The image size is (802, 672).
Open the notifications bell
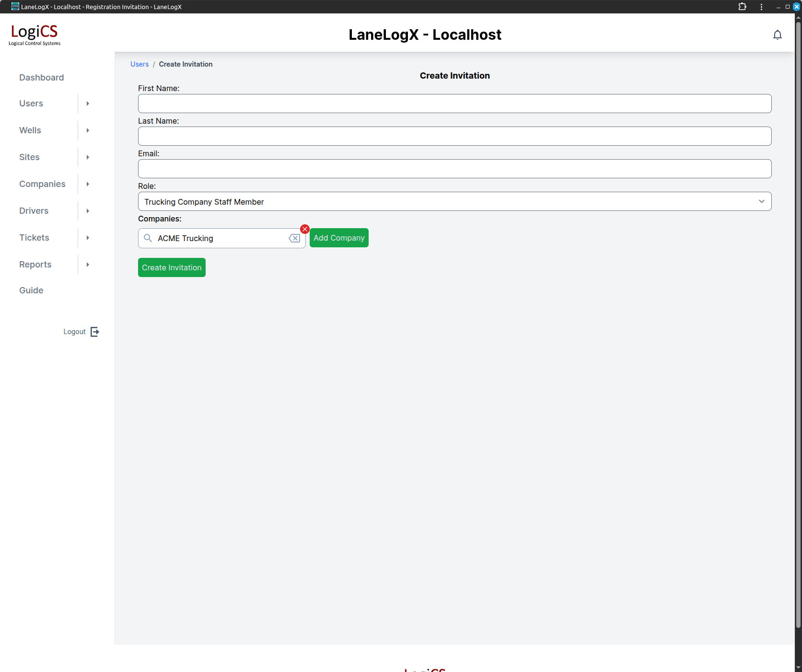777,35
